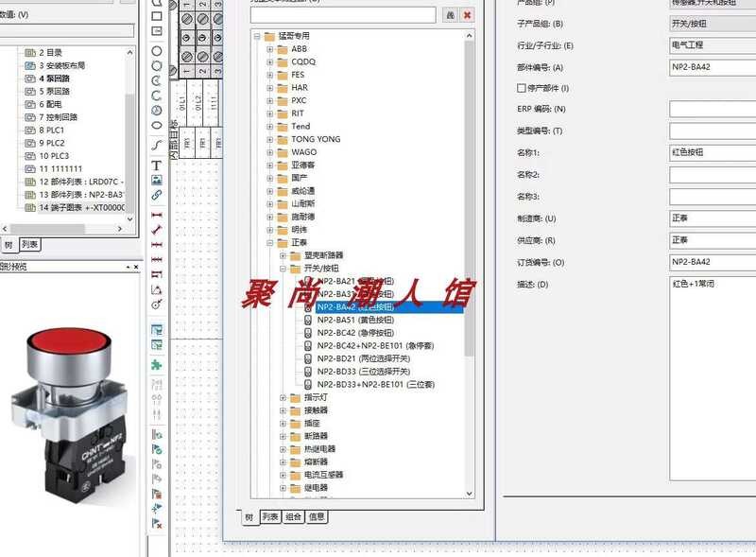Open the 信息 tab in parts panel
This screenshot has height=557, width=756.
[318, 517]
